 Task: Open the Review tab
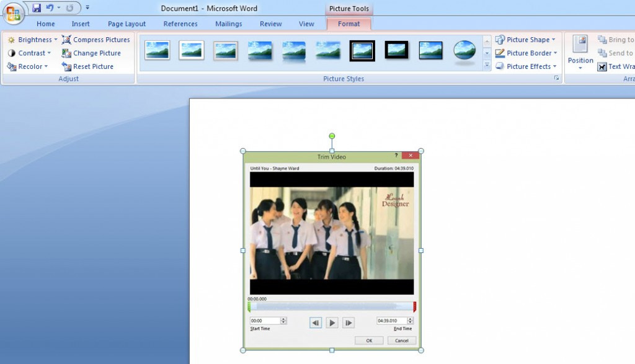coord(271,24)
